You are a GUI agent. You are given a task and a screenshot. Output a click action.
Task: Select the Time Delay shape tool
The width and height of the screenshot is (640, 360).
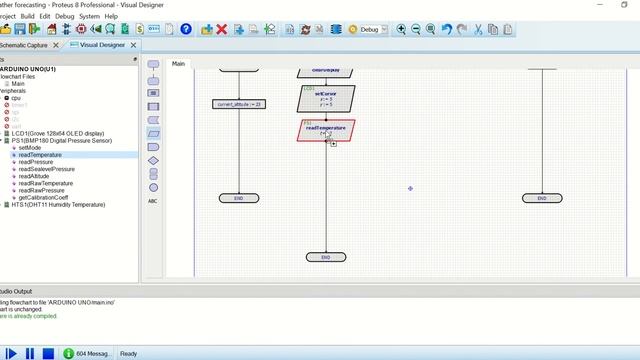click(x=153, y=147)
